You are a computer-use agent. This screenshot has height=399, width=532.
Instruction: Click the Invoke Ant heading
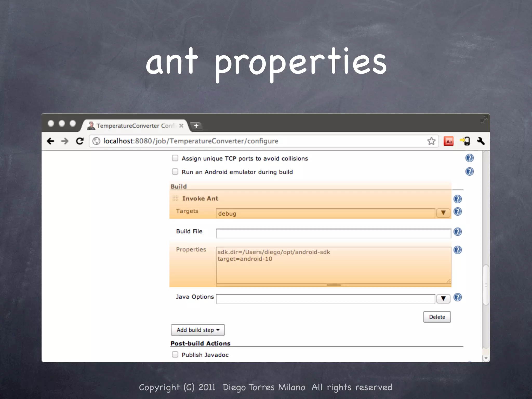point(200,198)
